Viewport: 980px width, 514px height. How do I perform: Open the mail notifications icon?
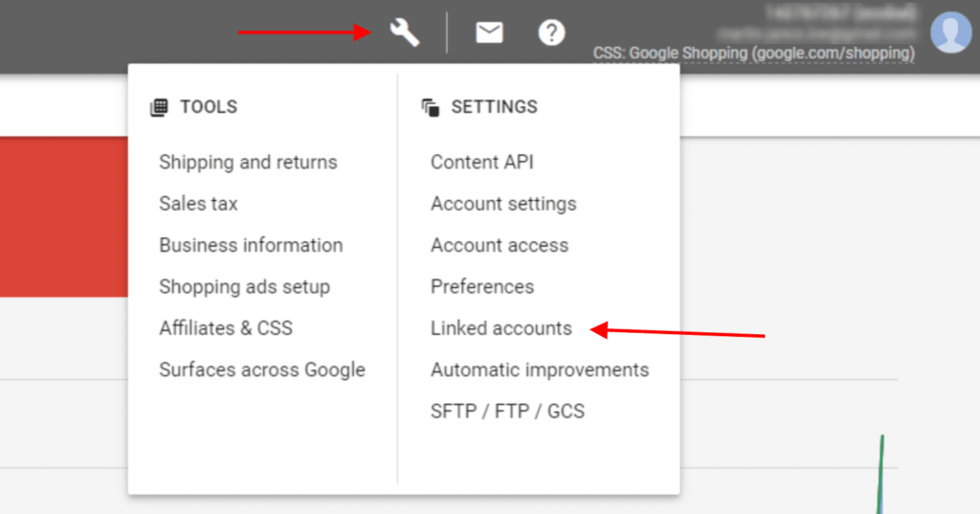[489, 33]
